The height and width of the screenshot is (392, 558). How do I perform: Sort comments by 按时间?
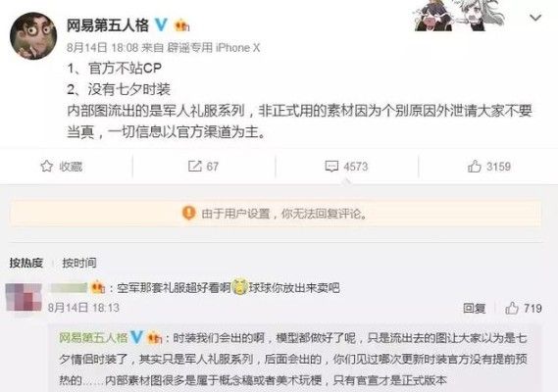pyautogui.click(x=79, y=263)
